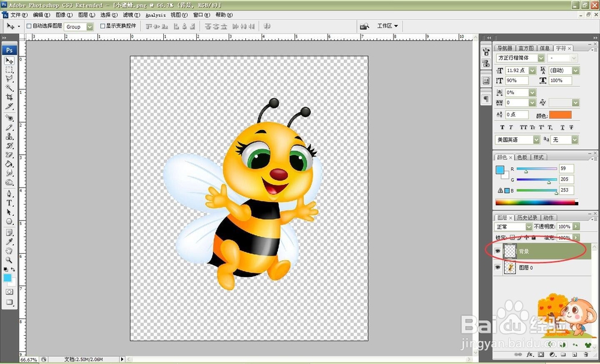
Task: Select the Brush tool
Action: pyautogui.click(x=9, y=128)
